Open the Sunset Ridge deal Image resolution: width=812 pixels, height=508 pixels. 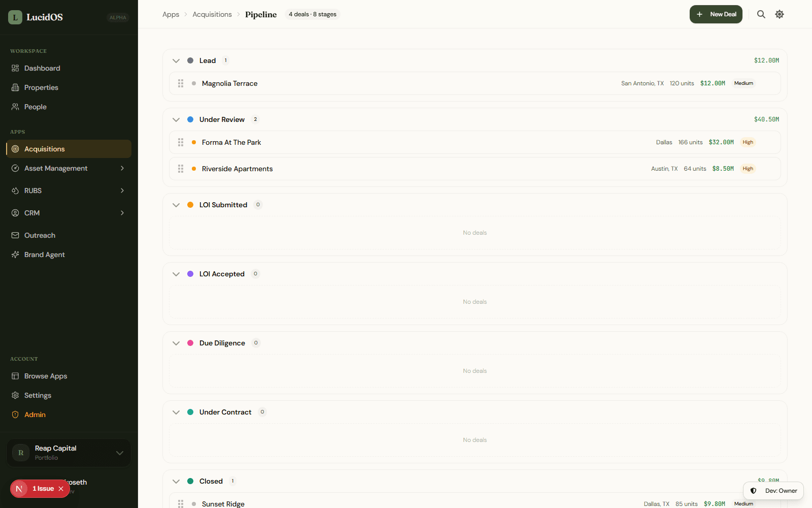tap(475, 500)
